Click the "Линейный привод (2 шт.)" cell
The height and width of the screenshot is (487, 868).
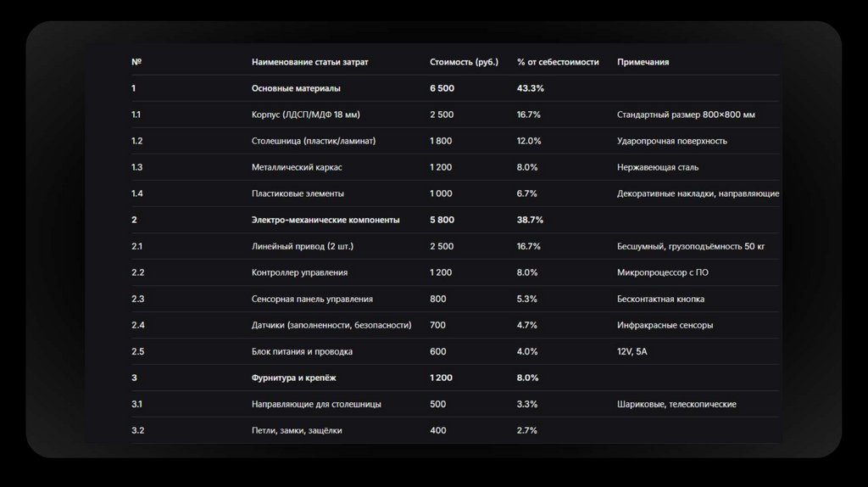pyautogui.click(x=303, y=246)
